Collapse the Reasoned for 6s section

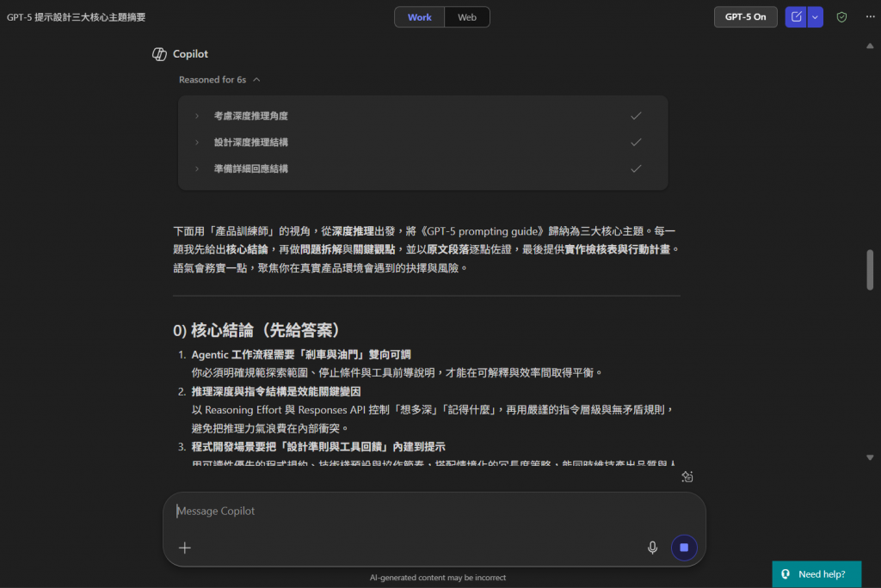[x=219, y=80]
